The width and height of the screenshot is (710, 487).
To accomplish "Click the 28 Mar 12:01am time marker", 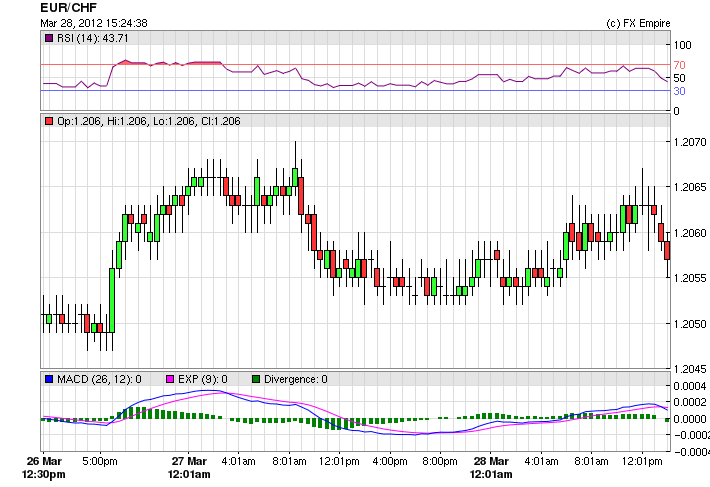I will (492, 467).
